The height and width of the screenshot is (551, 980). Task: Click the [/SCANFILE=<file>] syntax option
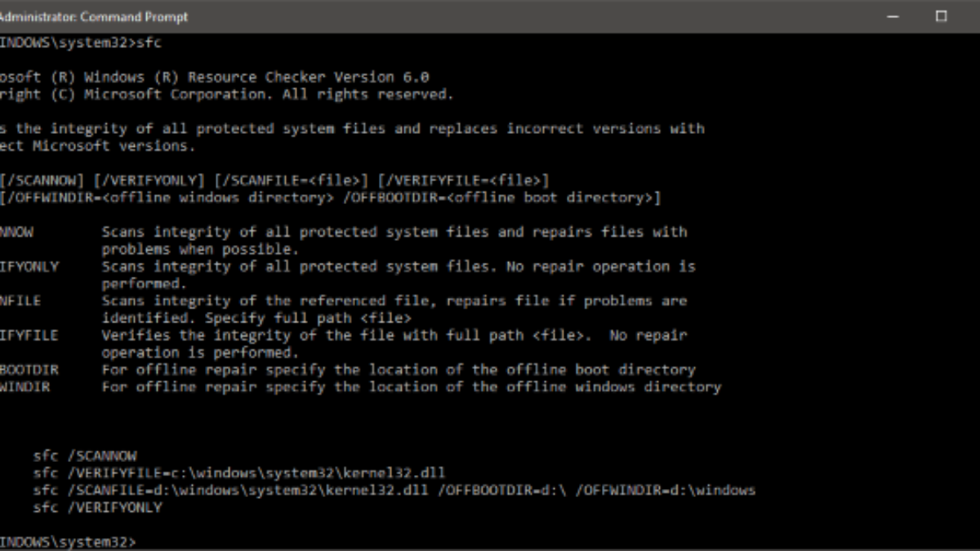292,180
